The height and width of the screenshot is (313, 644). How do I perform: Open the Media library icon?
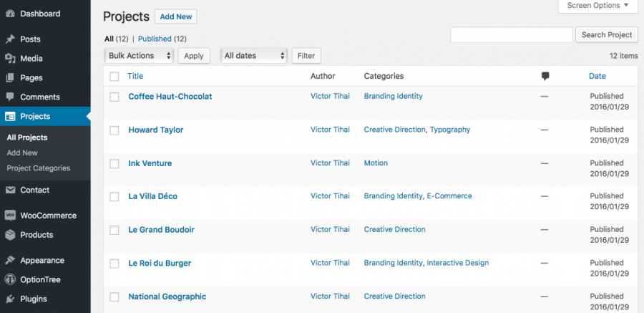(10, 59)
